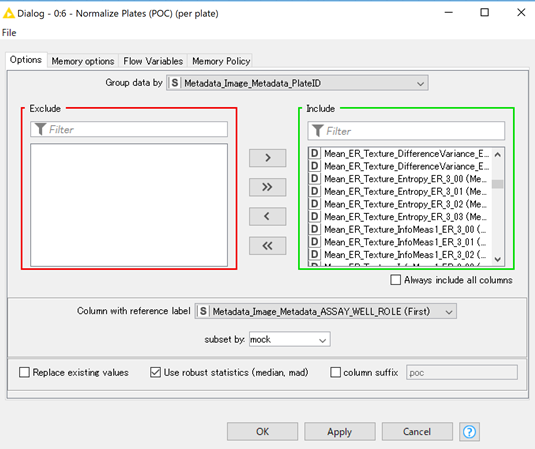Select Mean_ER_Texture_InfoMeas1_ER_3_00 in Include list
The width and height of the screenshot is (535, 449).
pos(399,229)
